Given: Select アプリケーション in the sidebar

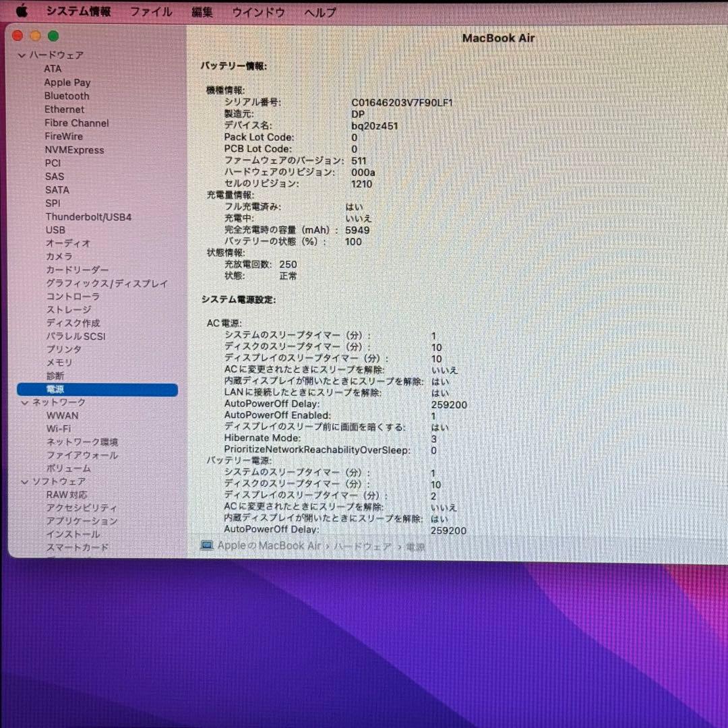Looking at the screenshot, I should click(x=82, y=521).
